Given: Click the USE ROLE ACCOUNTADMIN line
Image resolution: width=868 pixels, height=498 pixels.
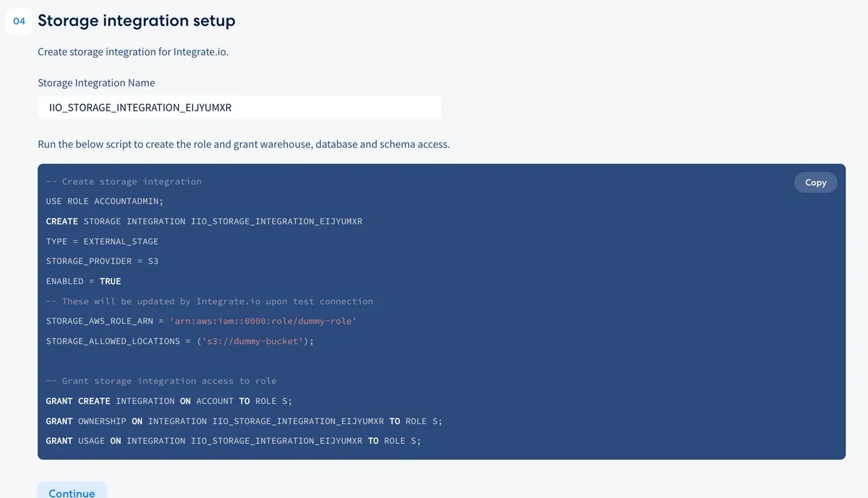Looking at the screenshot, I should 104,201.
